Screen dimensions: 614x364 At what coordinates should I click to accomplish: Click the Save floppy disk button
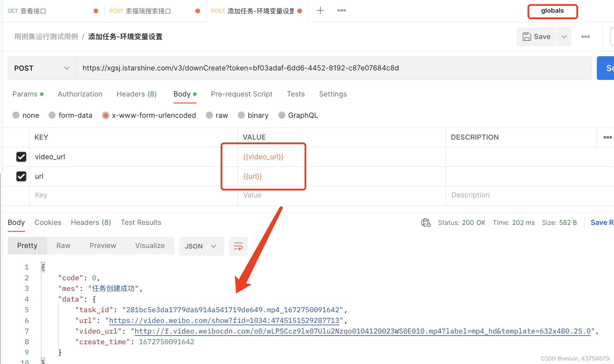(x=536, y=37)
